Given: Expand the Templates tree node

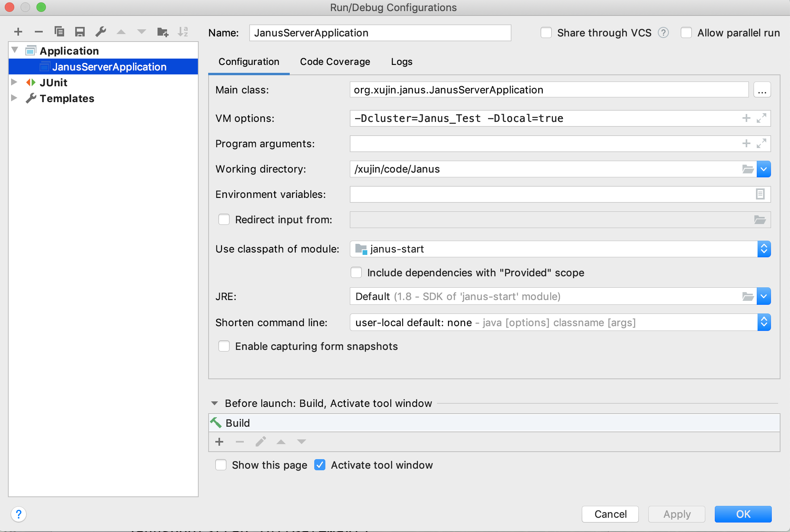Looking at the screenshot, I should pyautogui.click(x=14, y=98).
